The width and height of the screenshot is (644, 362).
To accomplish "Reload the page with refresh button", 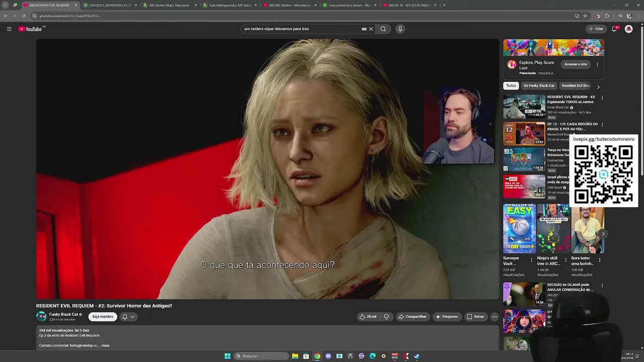I will pos(23,16).
